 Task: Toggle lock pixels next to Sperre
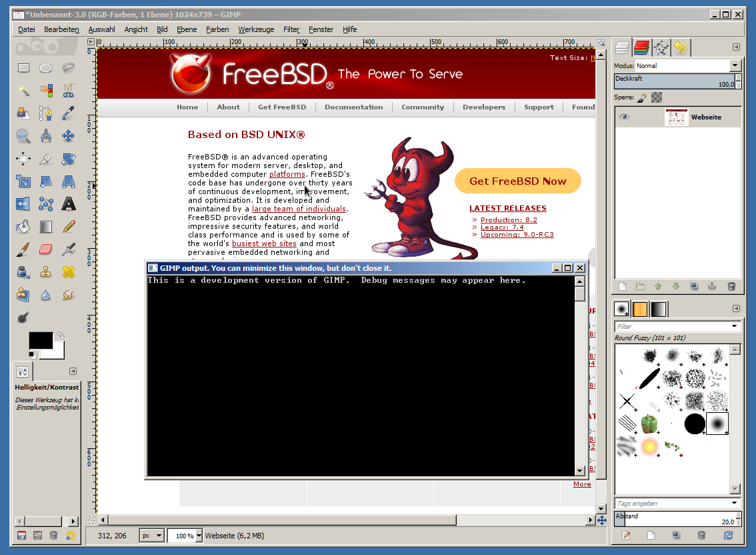[x=642, y=97]
